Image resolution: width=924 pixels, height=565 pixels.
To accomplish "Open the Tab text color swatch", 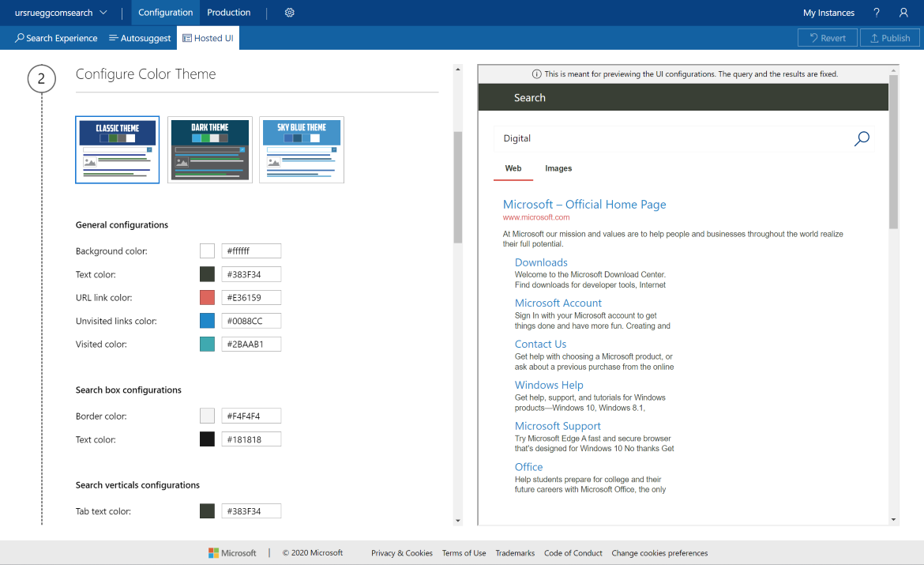I will click(207, 511).
